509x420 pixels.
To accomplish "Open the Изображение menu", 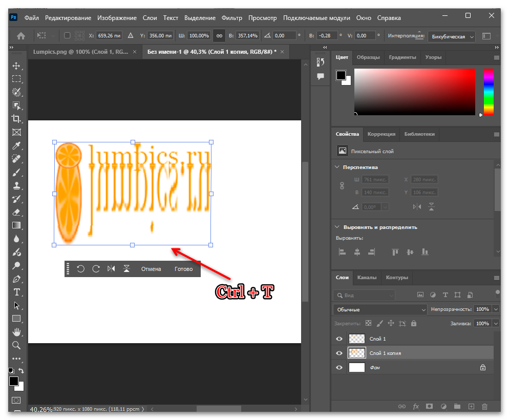I will click(117, 18).
